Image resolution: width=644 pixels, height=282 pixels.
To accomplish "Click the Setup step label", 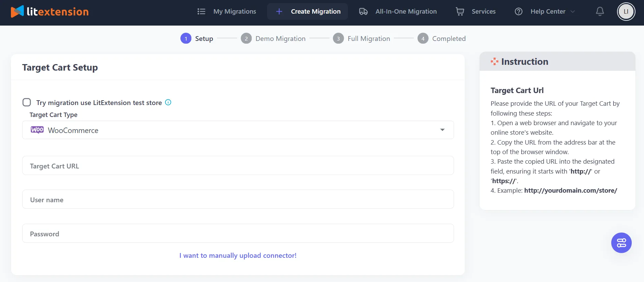I will (204, 39).
